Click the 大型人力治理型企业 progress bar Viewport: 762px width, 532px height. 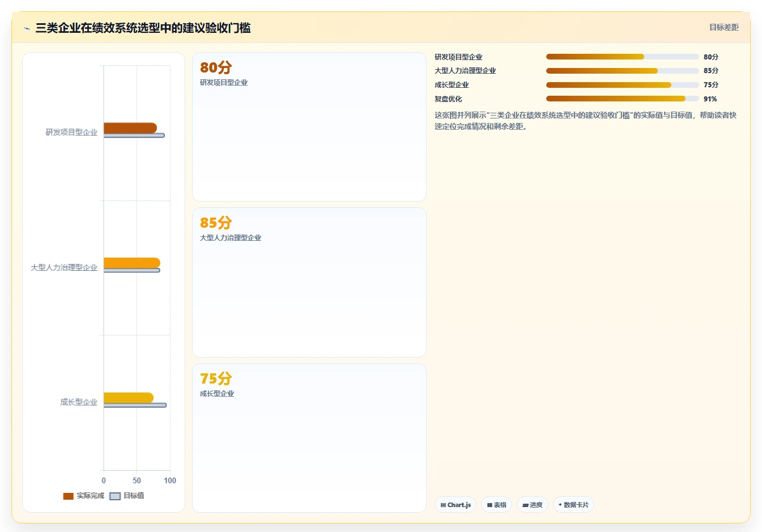pyautogui.click(x=622, y=71)
